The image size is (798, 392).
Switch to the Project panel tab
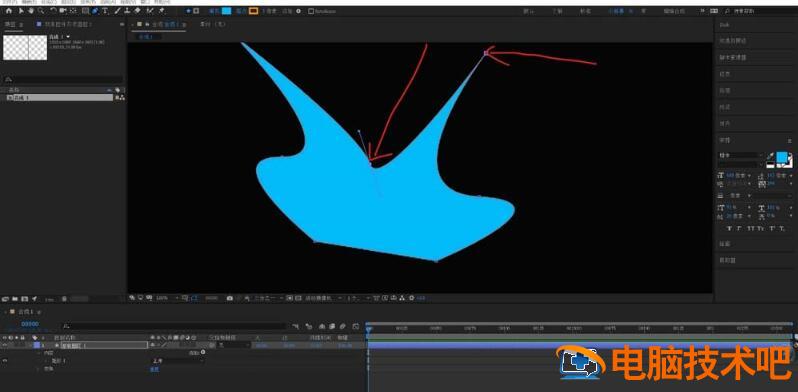[x=11, y=24]
